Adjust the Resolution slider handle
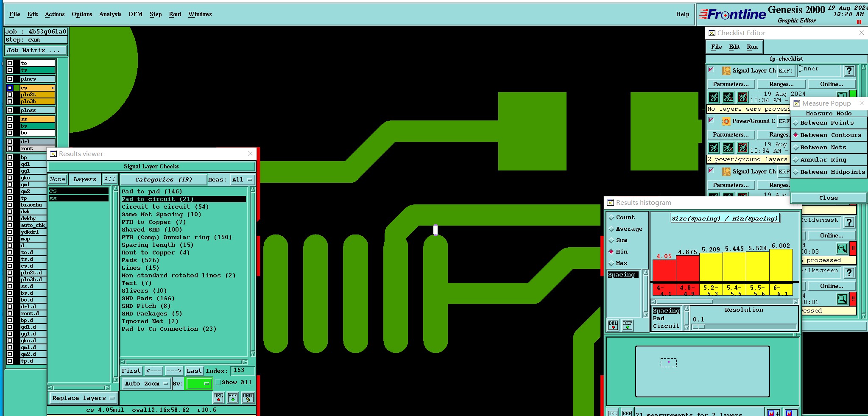The width and height of the screenshot is (868, 416). (698, 327)
